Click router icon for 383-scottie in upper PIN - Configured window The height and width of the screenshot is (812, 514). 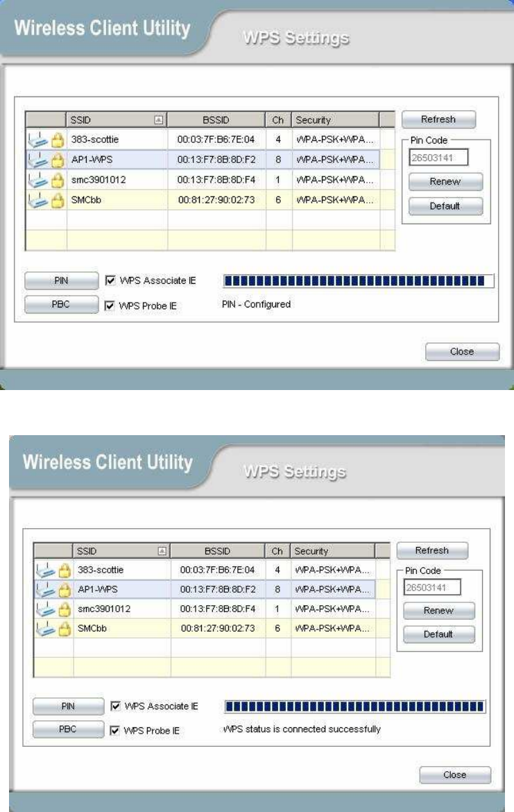click(x=37, y=139)
